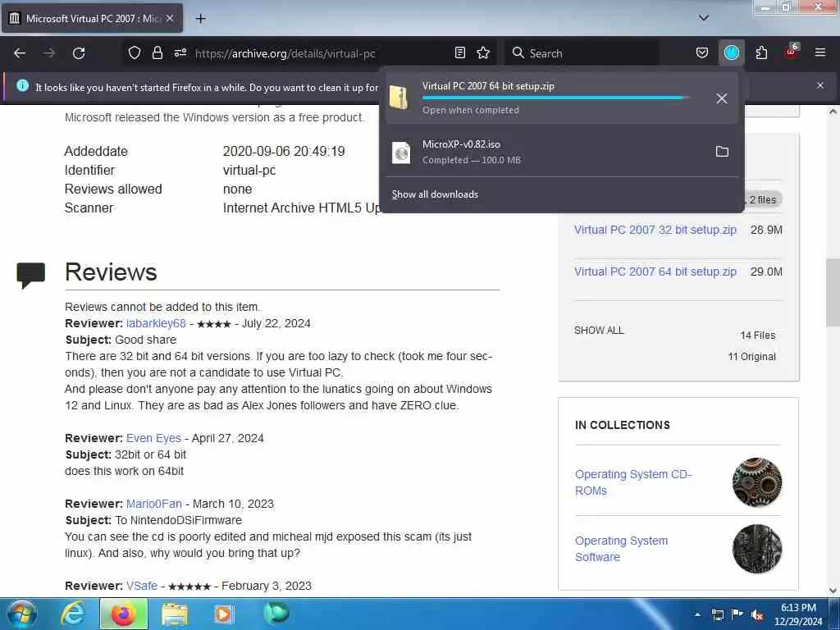Click Show all downloads
Image resolution: width=840 pixels, height=630 pixels.
(435, 194)
